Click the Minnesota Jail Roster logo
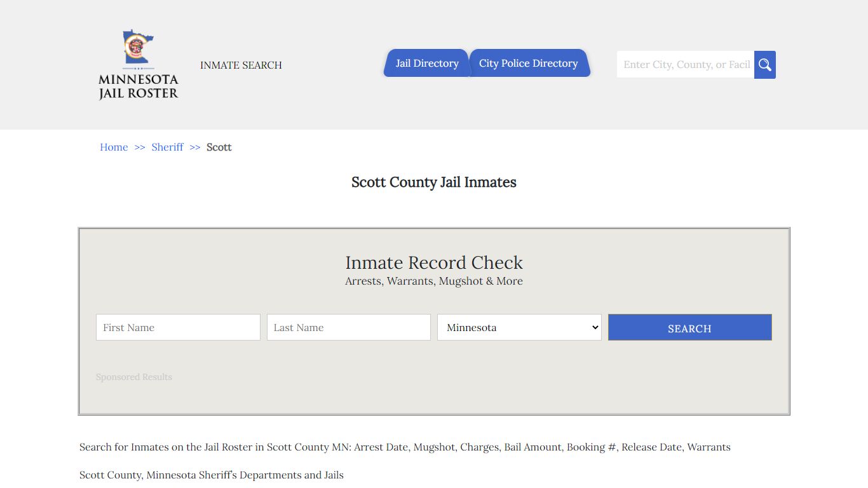Screen dimensions: 868x488 click(x=139, y=65)
